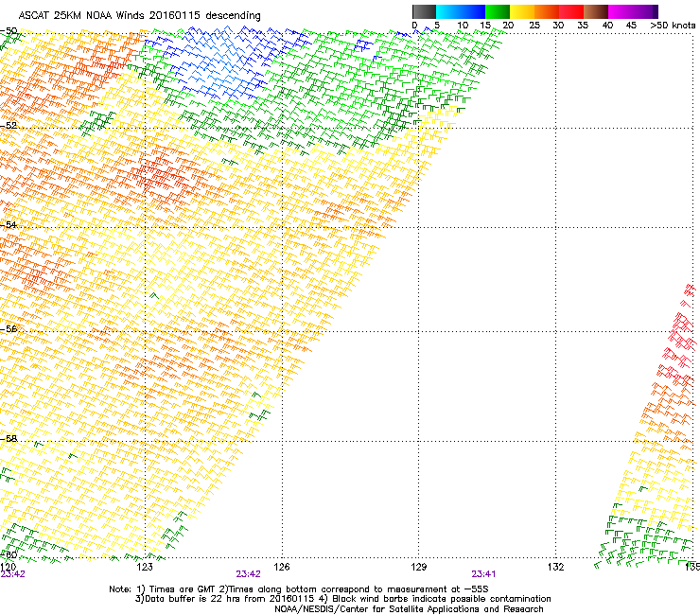This screenshot has width=700, height=615.
Task: Click the '-54' latitude axis label
Action: (x=9, y=224)
